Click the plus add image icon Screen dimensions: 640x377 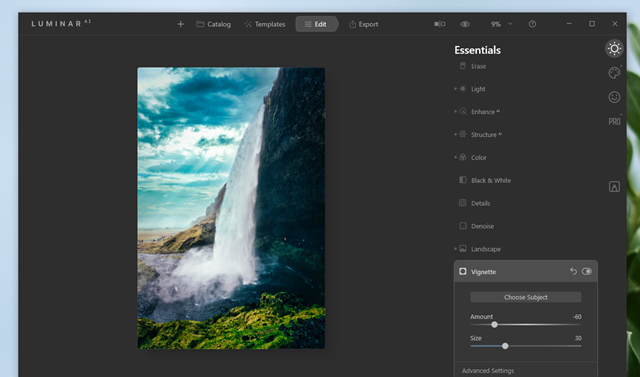(180, 24)
